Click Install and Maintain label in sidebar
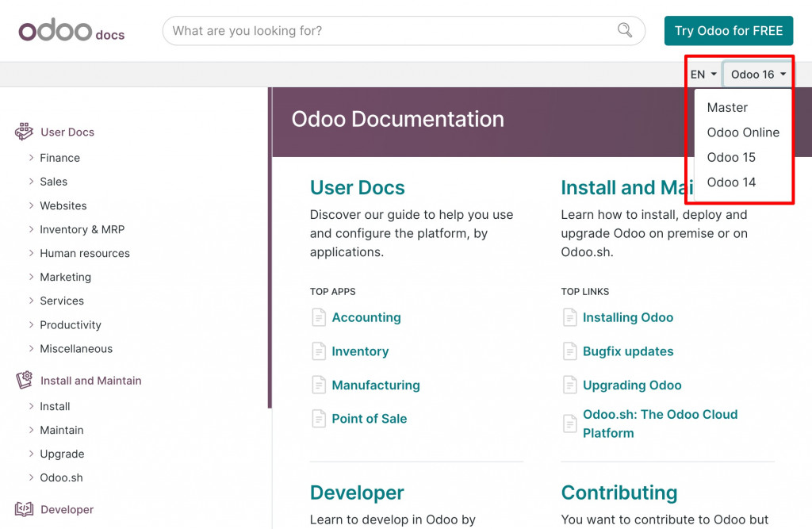 pyautogui.click(x=90, y=381)
